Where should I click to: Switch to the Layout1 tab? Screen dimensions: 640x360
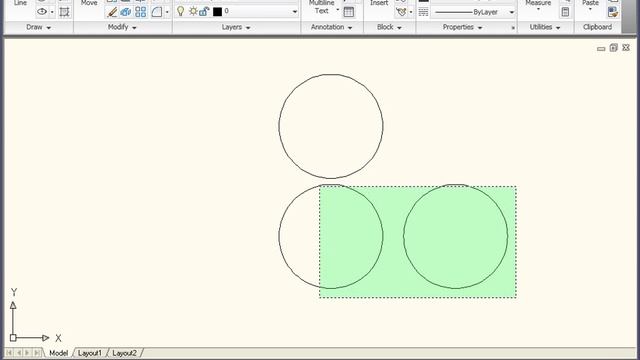click(x=89, y=353)
